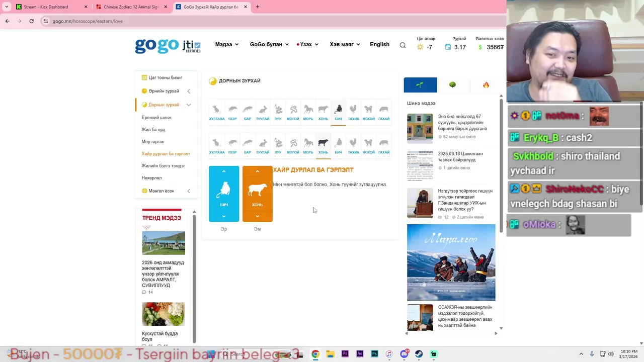This screenshot has width=644, height=362.
Task: Open the site search magnifier icon
Action: coord(403,45)
